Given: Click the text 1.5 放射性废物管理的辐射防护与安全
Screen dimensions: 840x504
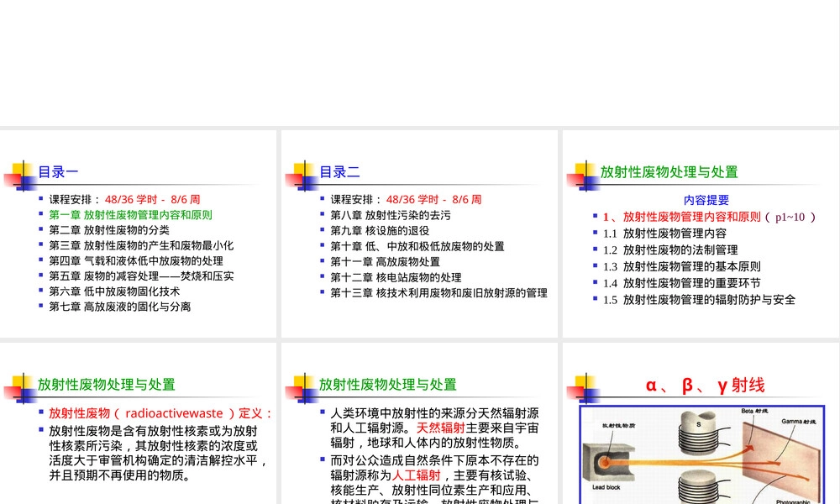Looking at the screenshot, I should tap(699, 300).
